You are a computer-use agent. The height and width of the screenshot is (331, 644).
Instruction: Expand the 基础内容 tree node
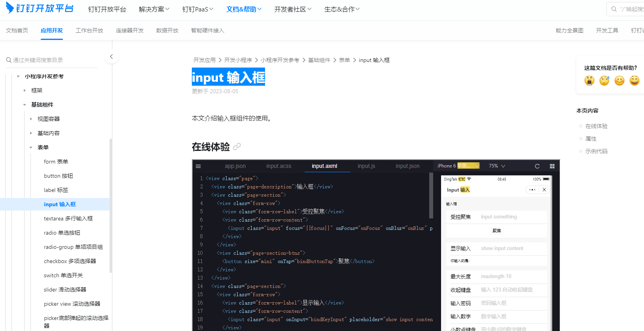(31, 133)
